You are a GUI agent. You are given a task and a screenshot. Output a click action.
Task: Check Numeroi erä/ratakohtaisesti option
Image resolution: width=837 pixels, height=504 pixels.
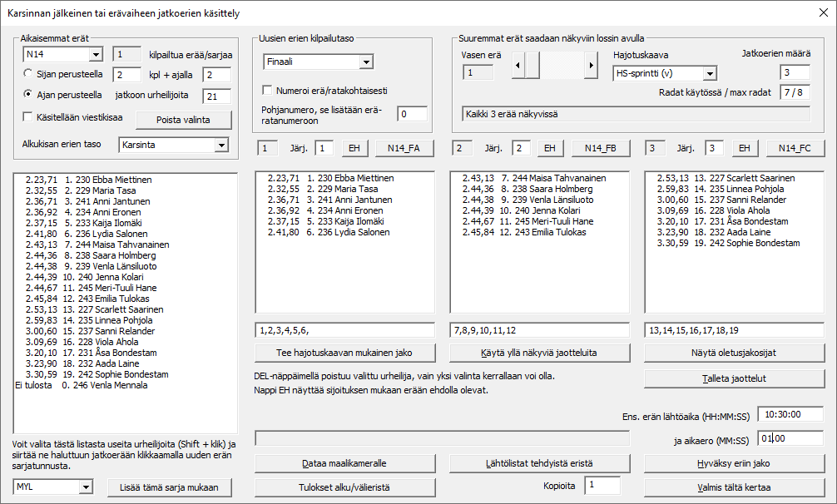pyautogui.click(x=268, y=91)
